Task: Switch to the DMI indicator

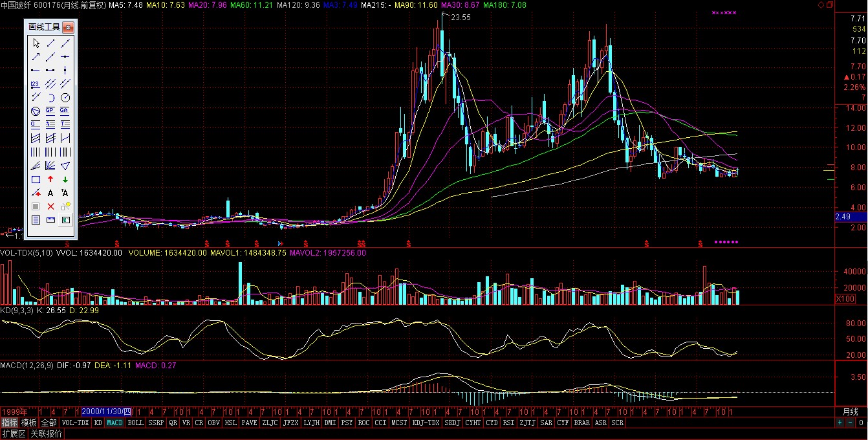Action: (330, 423)
